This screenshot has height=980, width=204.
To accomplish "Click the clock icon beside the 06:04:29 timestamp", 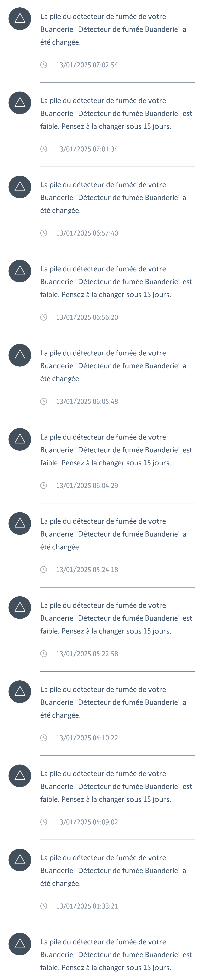I will coord(44,485).
